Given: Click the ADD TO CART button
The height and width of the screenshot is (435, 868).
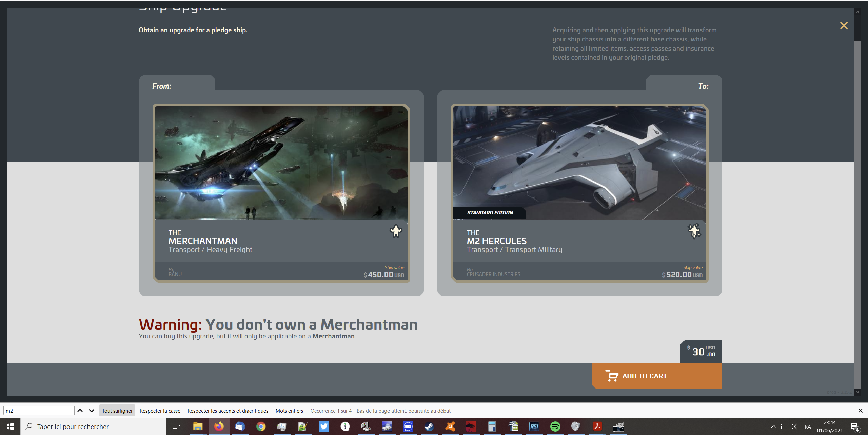Looking at the screenshot, I should 656,376.
